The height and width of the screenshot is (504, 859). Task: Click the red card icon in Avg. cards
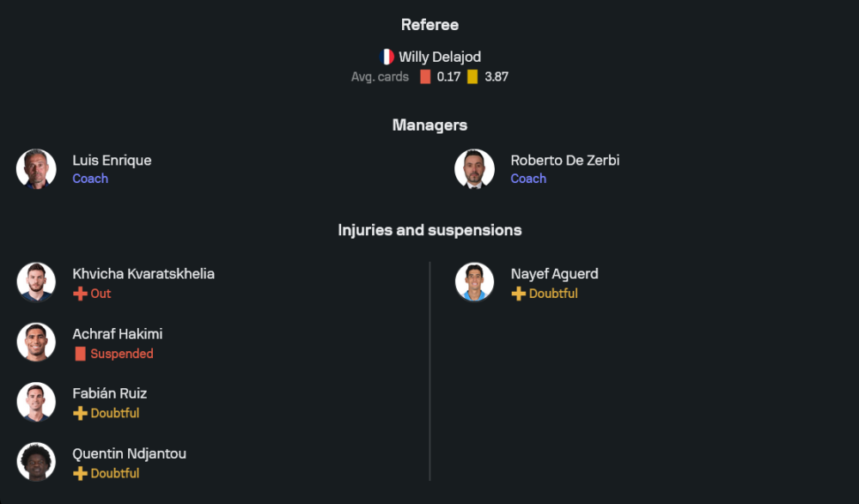tap(425, 76)
